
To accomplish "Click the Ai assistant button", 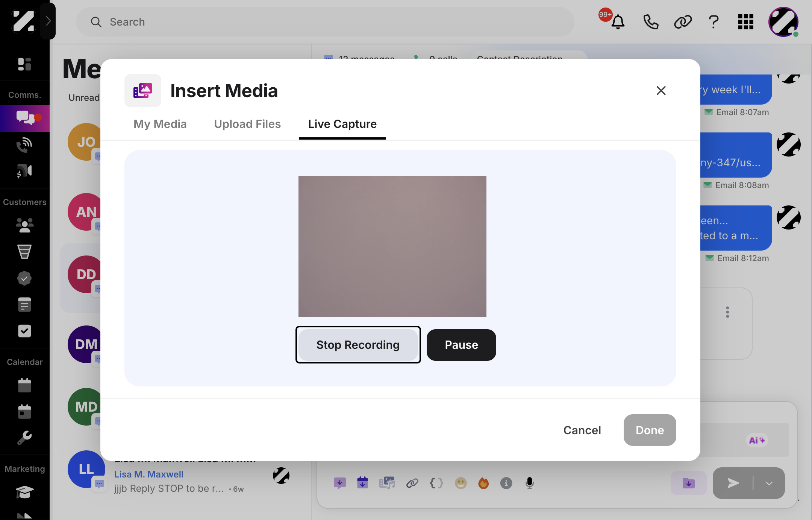I will [757, 440].
